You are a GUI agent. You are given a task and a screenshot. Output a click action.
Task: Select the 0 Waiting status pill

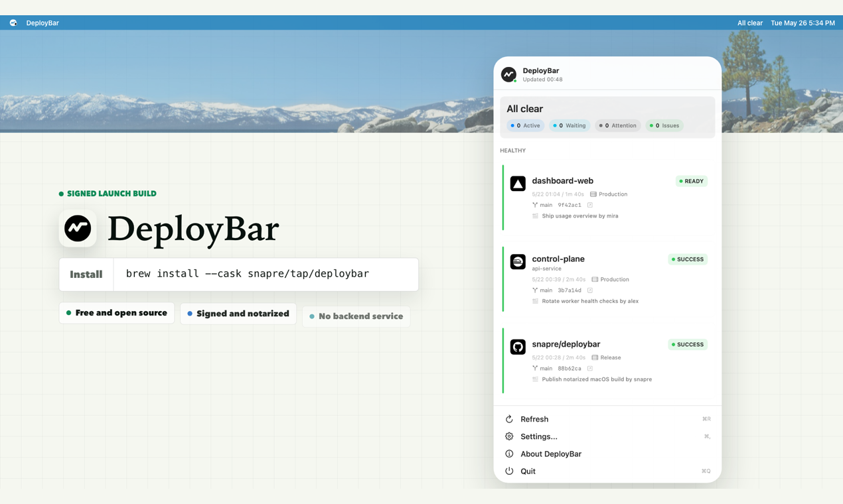pos(570,125)
